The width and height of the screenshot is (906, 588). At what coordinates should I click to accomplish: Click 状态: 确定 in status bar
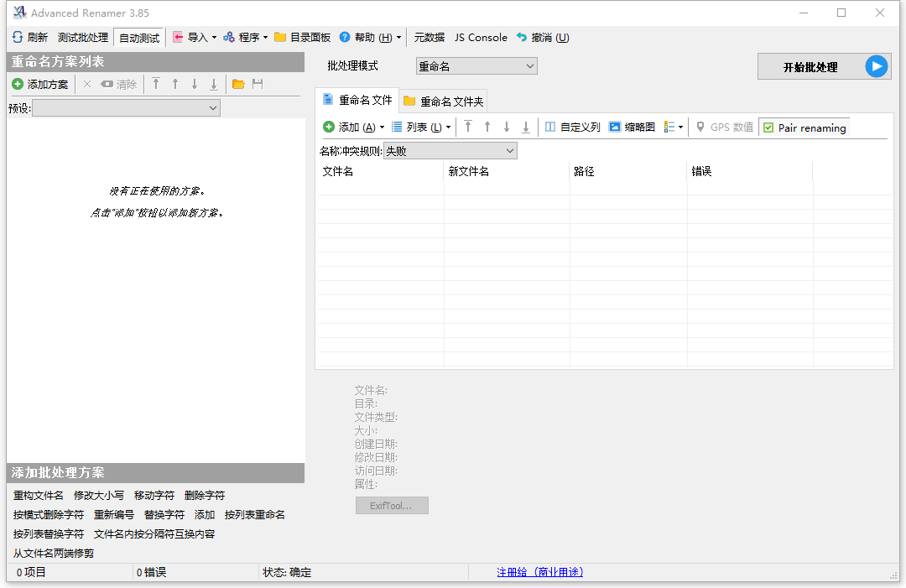pyautogui.click(x=287, y=572)
